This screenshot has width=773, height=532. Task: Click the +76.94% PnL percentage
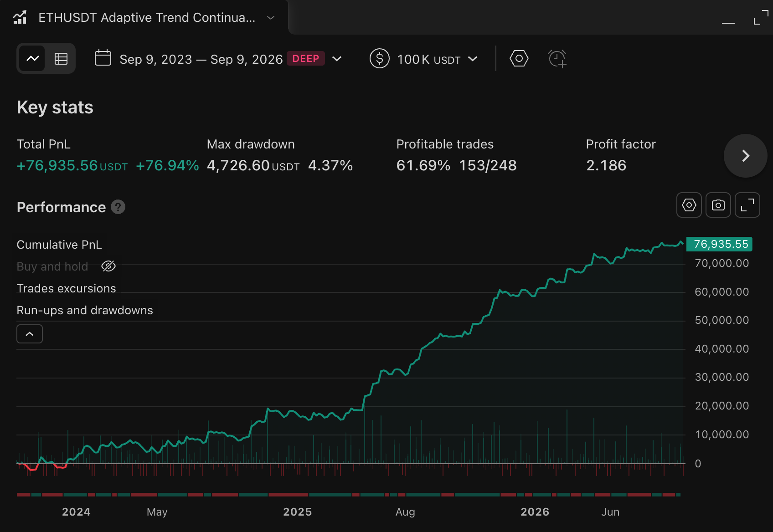click(167, 165)
